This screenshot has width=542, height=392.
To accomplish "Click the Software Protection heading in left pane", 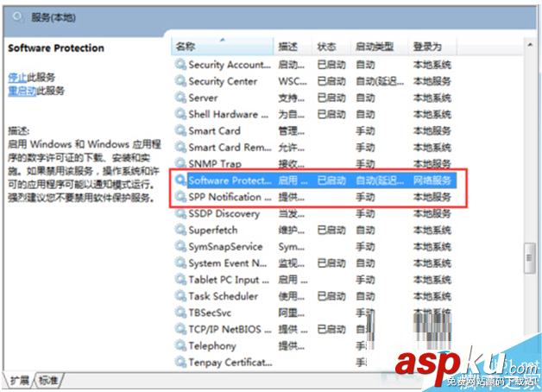I will [56, 47].
